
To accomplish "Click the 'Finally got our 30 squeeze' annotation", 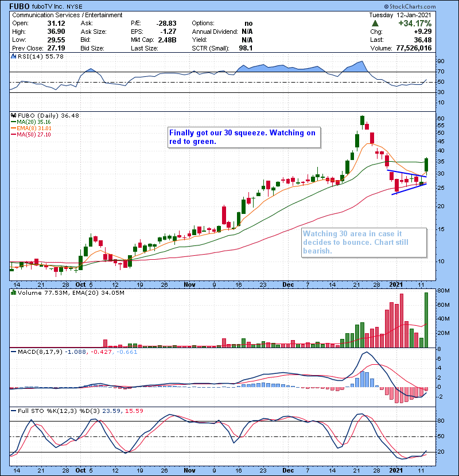I will (244, 137).
